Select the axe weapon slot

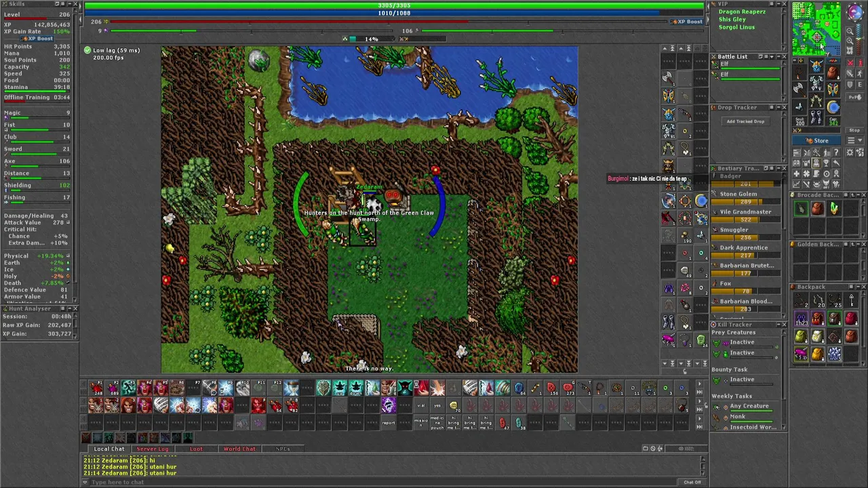(800, 89)
